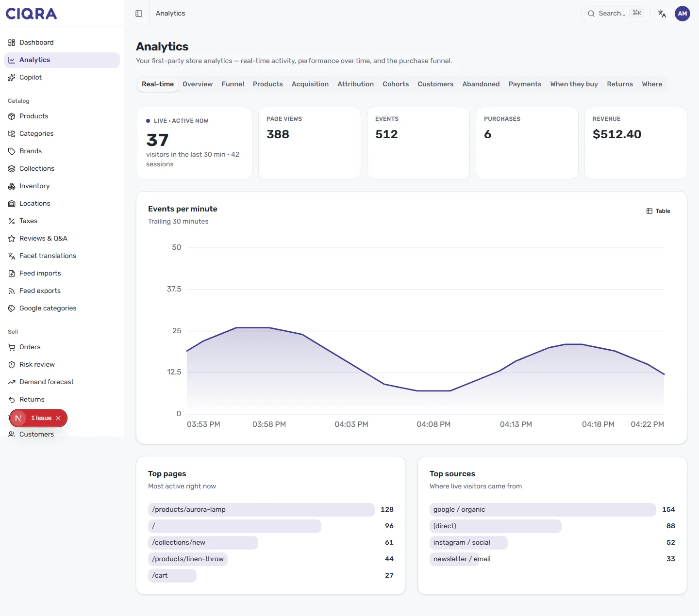Click the Categories tree icon
Viewport: 699px width, 616px height.
coord(12,134)
